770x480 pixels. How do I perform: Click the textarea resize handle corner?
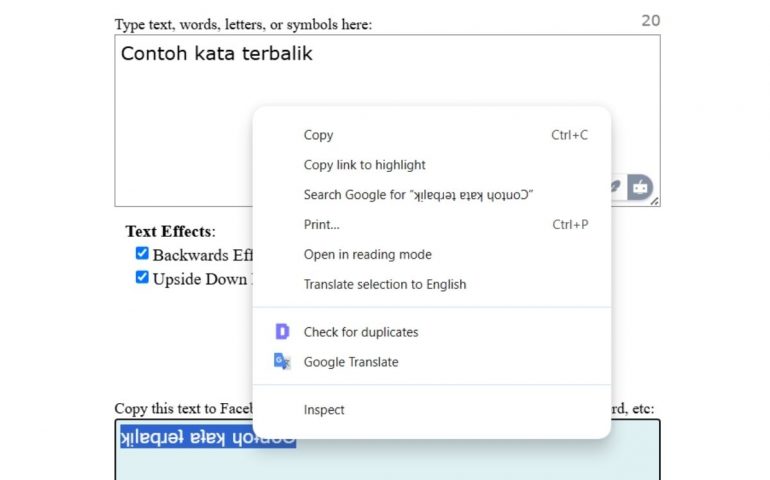[x=655, y=201]
